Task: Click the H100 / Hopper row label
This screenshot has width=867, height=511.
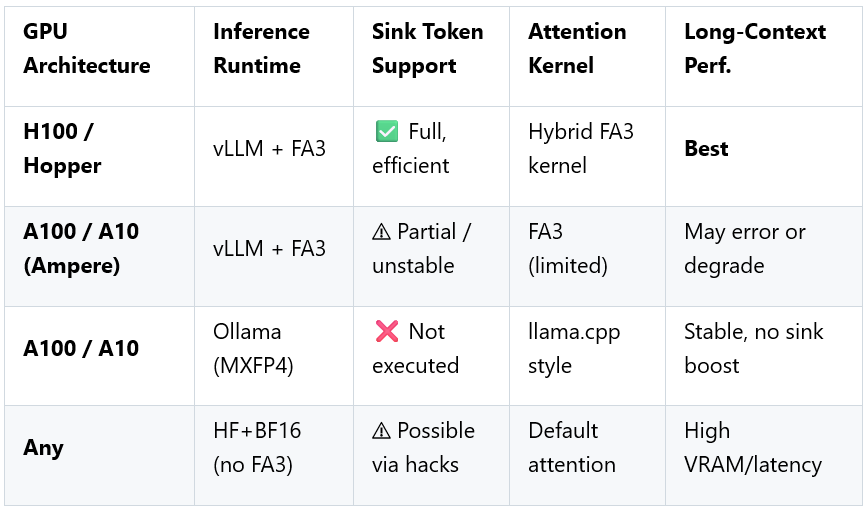Action: [65, 148]
